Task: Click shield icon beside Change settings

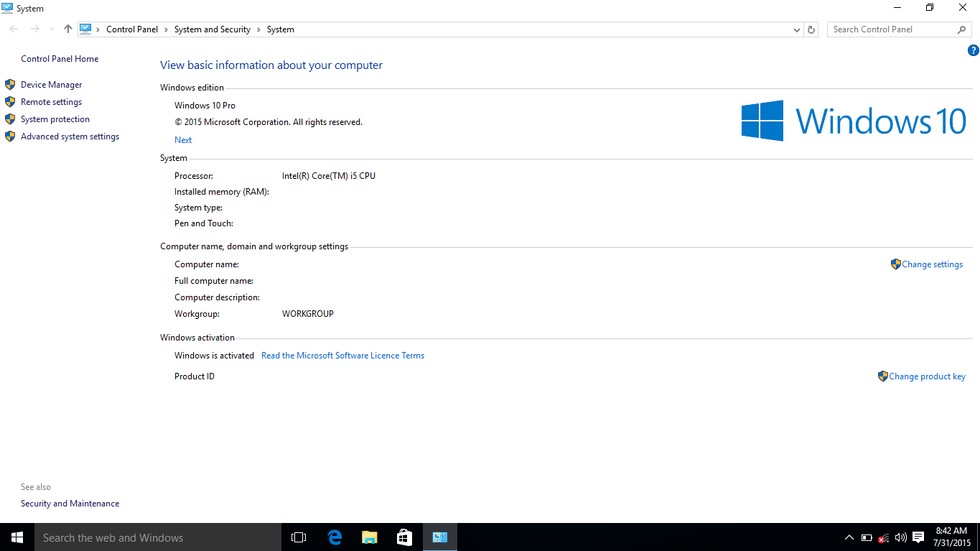Action: coord(895,264)
